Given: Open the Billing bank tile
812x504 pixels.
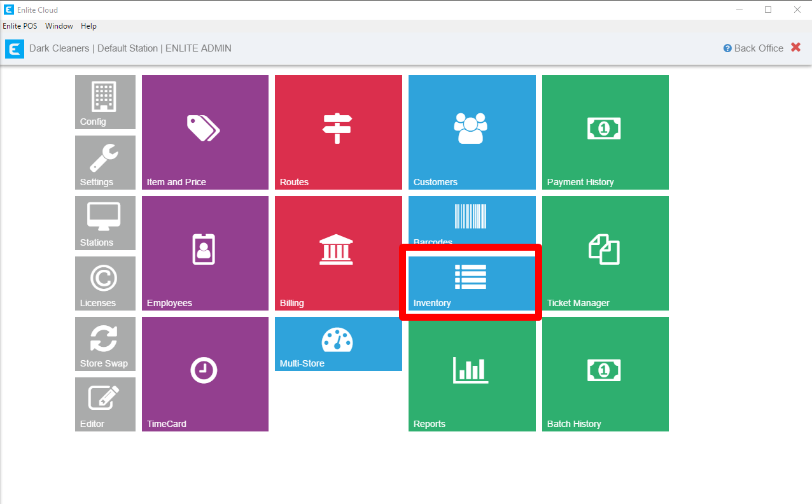Looking at the screenshot, I should click(339, 253).
